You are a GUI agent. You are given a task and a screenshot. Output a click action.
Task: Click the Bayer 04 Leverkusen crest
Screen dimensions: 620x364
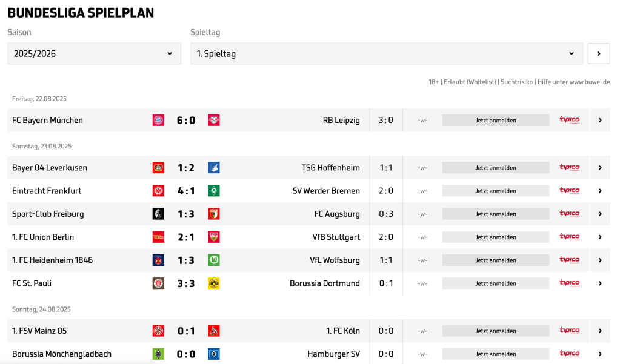click(x=158, y=168)
